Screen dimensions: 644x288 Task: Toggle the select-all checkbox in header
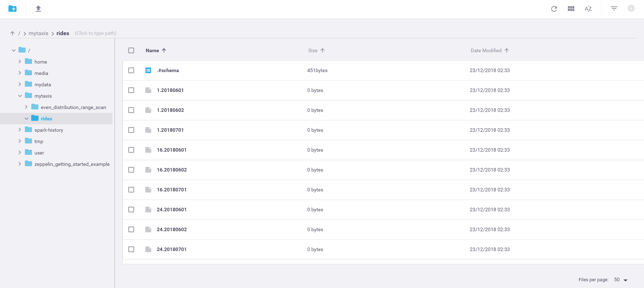point(131,50)
